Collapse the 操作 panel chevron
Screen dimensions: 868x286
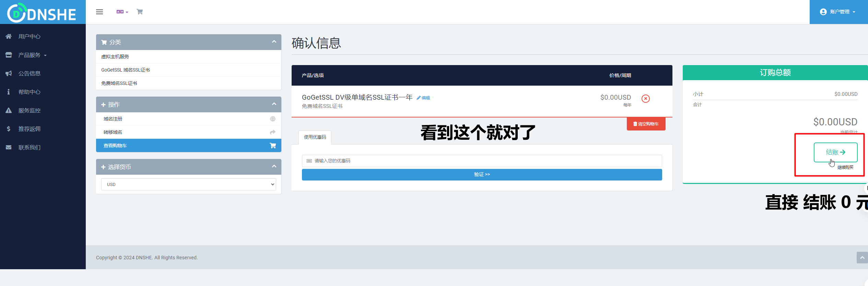click(274, 104)
